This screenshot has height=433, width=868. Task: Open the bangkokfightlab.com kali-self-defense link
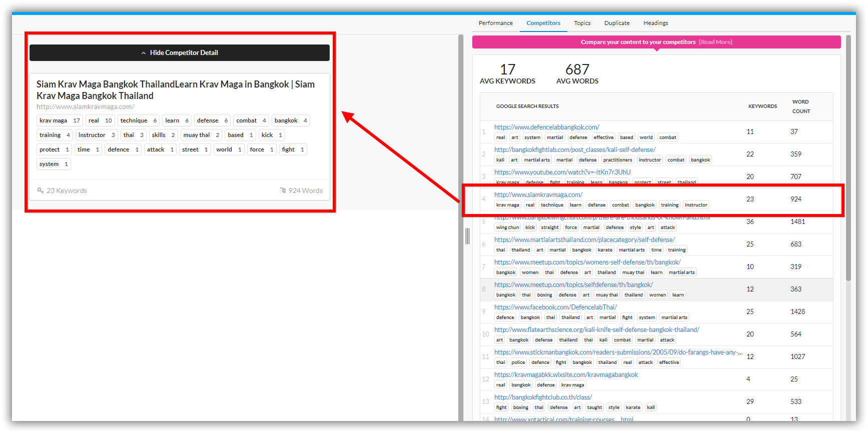click(575, 149)
